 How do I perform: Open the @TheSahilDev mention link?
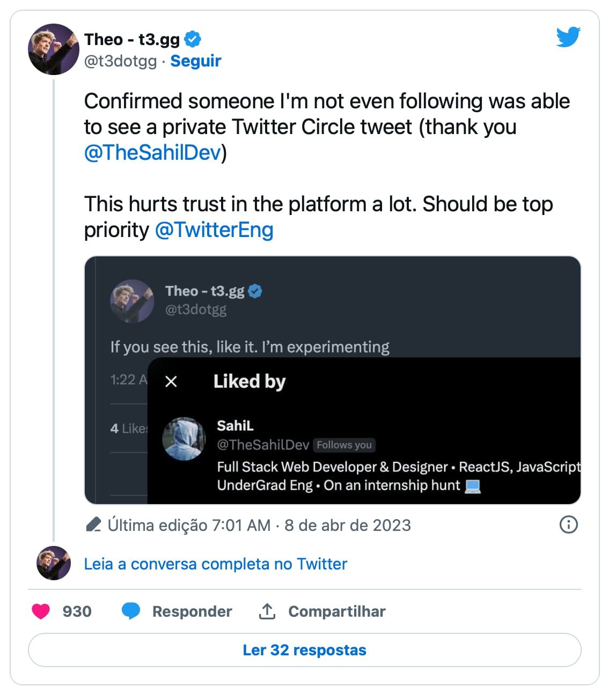153,153
